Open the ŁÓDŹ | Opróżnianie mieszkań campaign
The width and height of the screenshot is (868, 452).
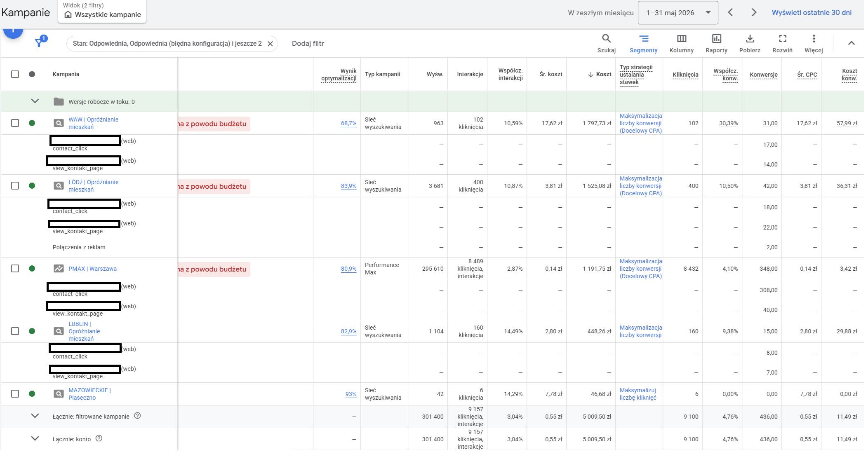[93, 186]
